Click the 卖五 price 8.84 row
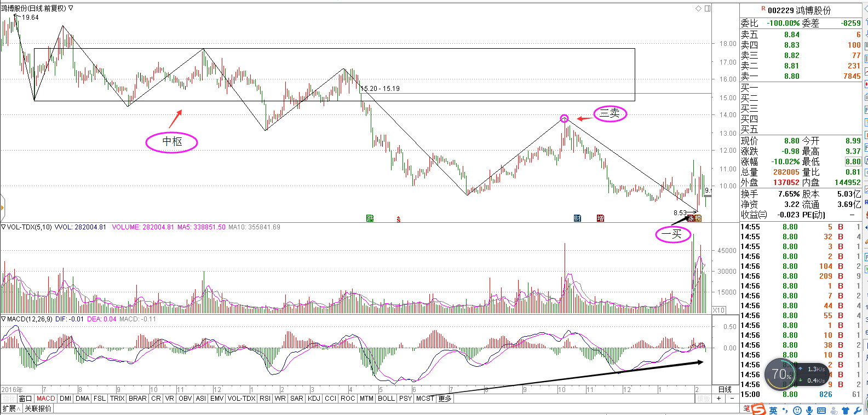The height and width of the screenshot is (415, 868). coord(801,34)
